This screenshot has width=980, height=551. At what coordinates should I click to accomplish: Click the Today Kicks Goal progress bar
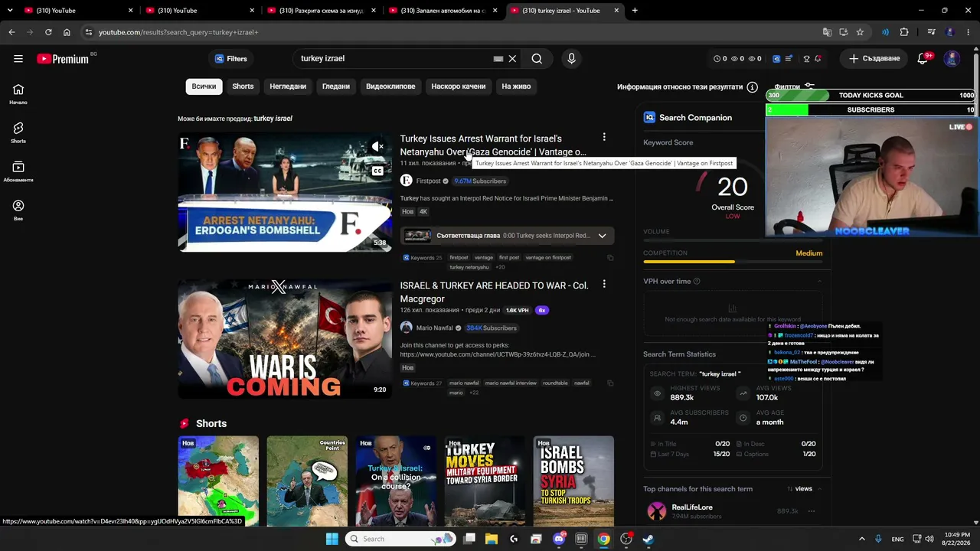pos(871,96)
